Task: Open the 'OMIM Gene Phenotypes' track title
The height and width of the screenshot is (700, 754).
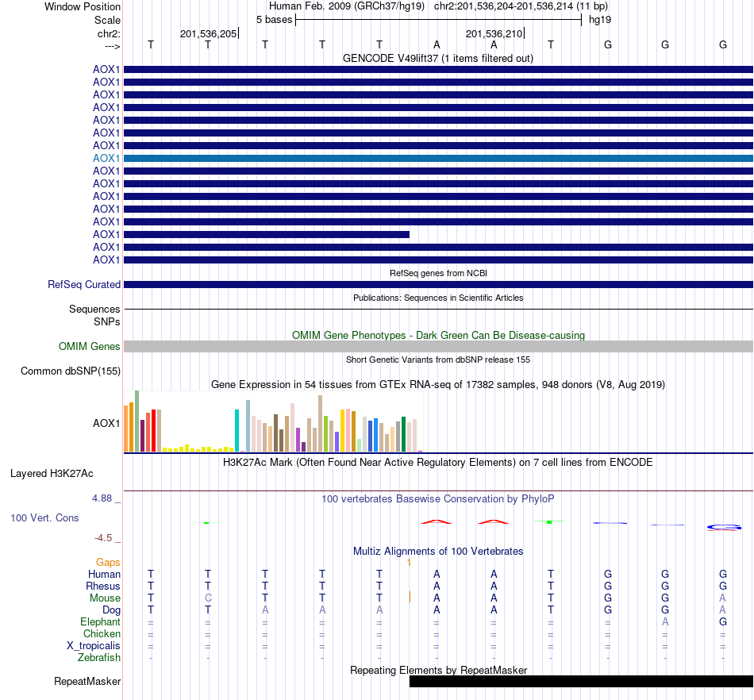Action: point(438,335)
